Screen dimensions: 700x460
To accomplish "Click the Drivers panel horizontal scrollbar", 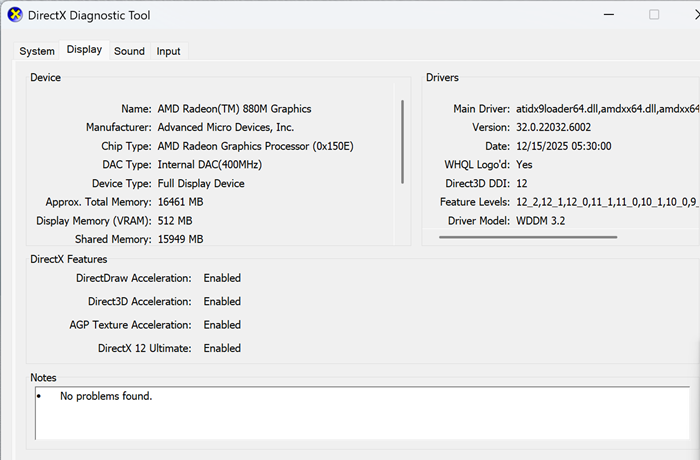I will 528,237.
